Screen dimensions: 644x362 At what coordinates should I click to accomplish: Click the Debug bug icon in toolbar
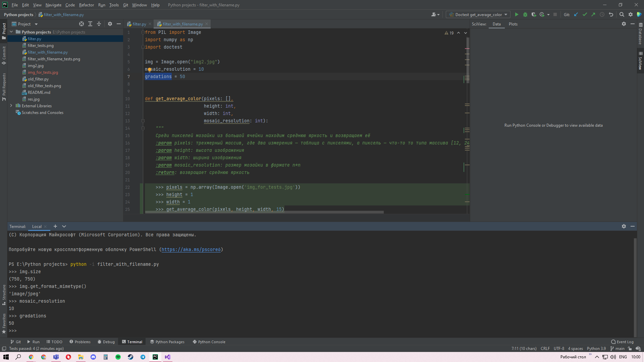point(525,14)
